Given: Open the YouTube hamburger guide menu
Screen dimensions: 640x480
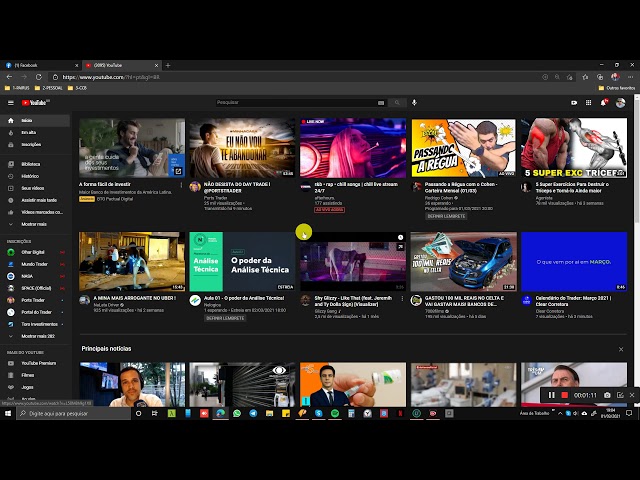Looking at the screenshot, I should pos(11,103).
